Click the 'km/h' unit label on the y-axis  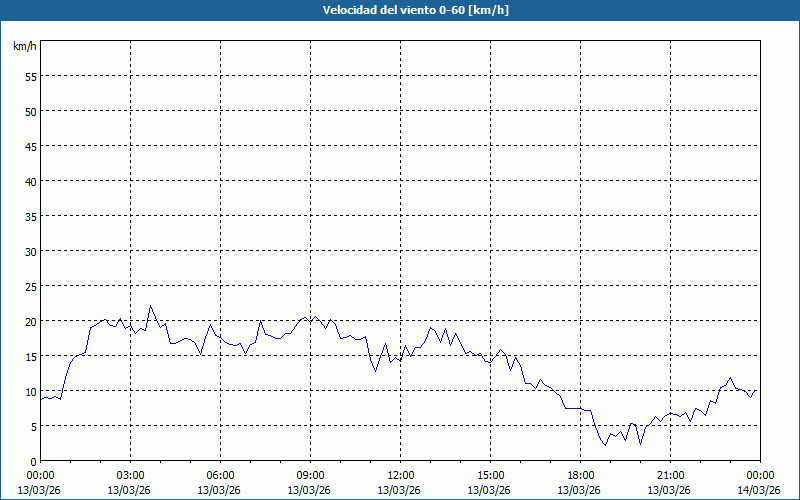(x=23, y=47)
